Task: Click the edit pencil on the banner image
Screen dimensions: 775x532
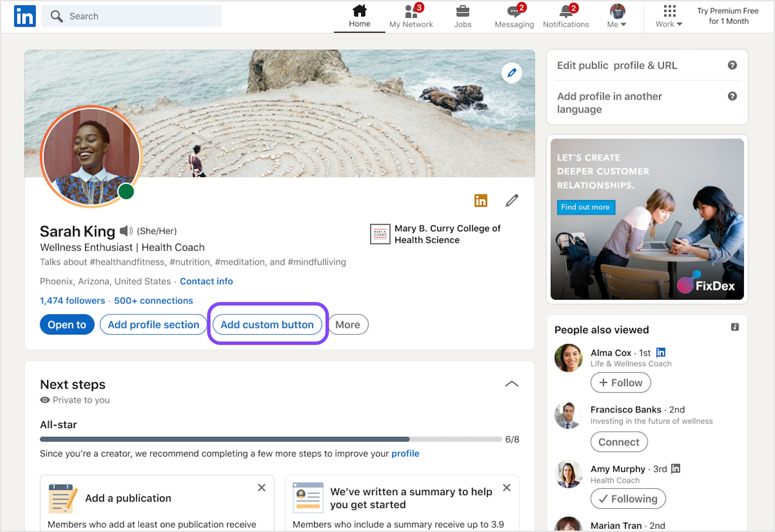Action: 512,73
